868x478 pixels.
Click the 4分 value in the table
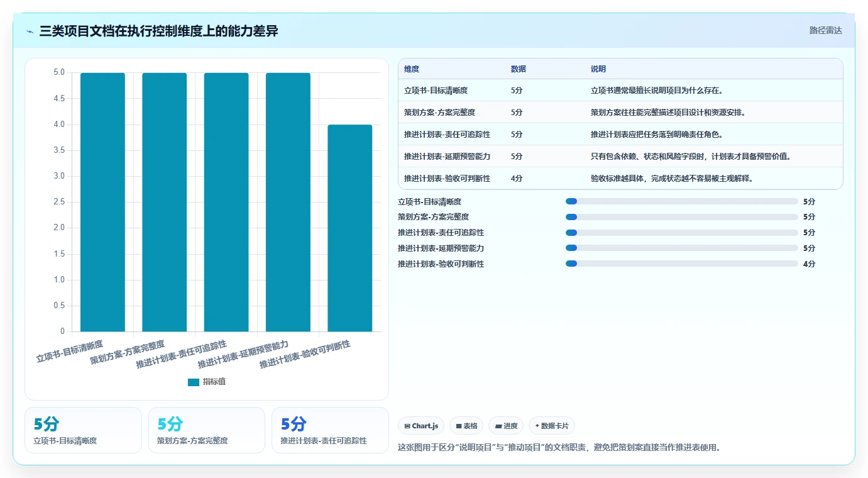tap(517, 179)
